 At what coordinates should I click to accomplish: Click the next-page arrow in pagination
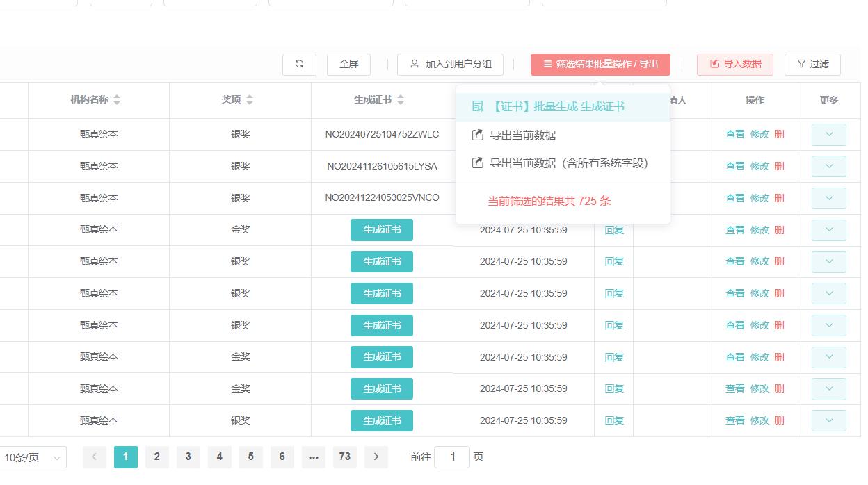point(376,457)
